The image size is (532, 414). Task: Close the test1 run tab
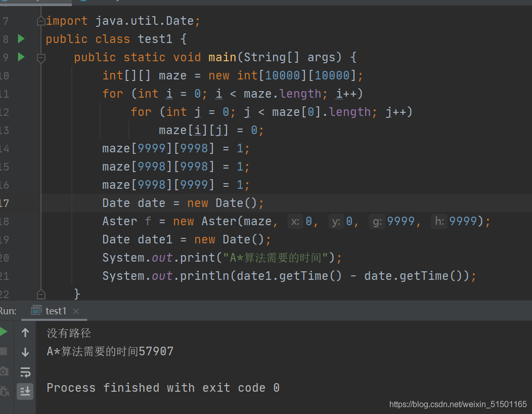pyautogui.click(x=76, y=311)
